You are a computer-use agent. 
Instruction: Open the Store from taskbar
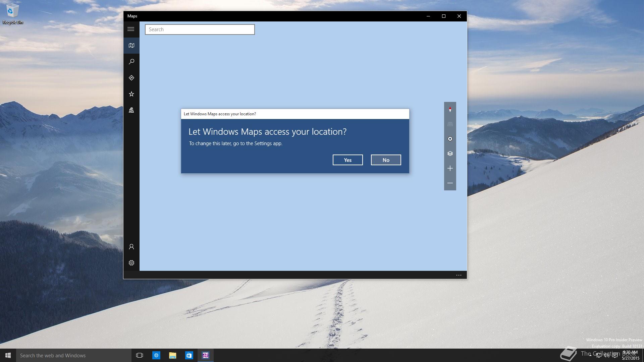(189, 355)
